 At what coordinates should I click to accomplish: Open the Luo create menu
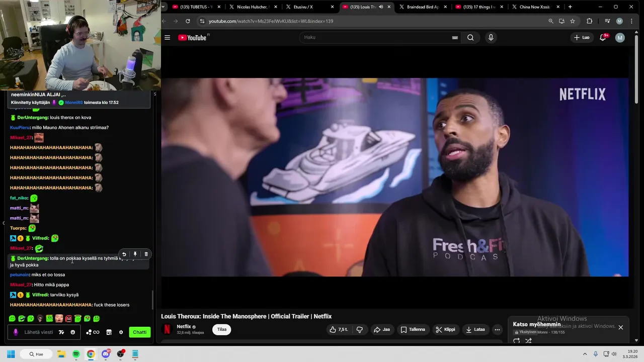(582, 37)
